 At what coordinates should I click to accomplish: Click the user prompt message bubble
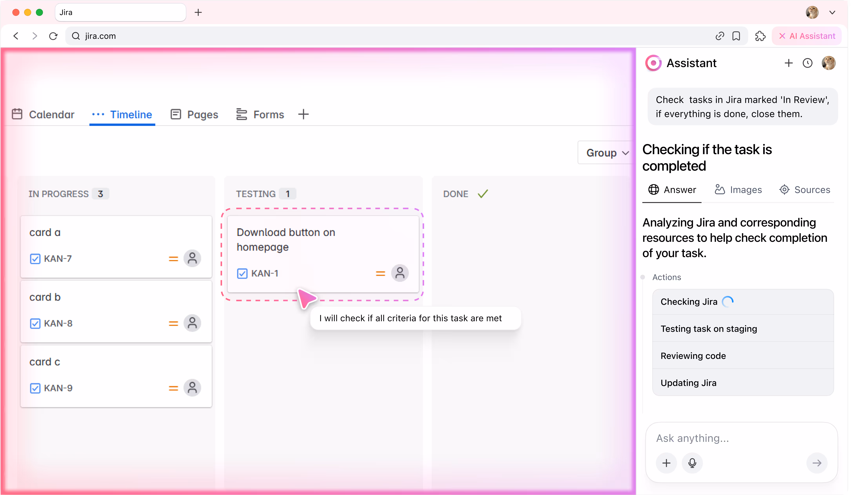(x=742, y=107)
